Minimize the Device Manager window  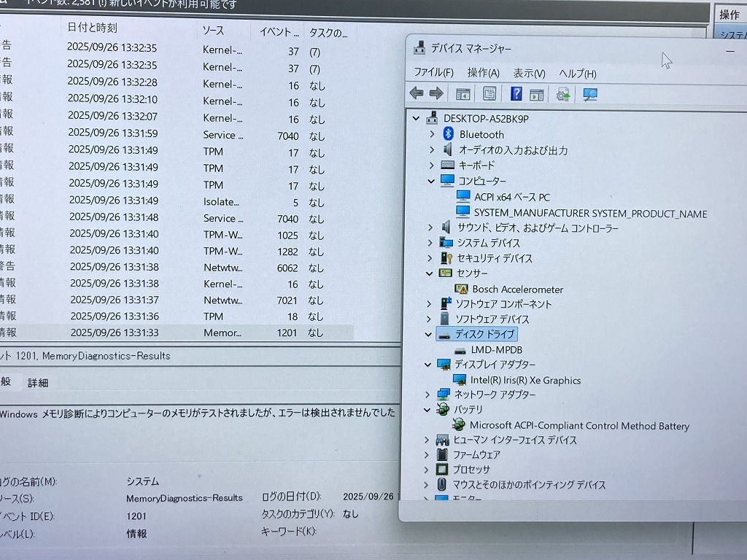click(x=730, y=50)
